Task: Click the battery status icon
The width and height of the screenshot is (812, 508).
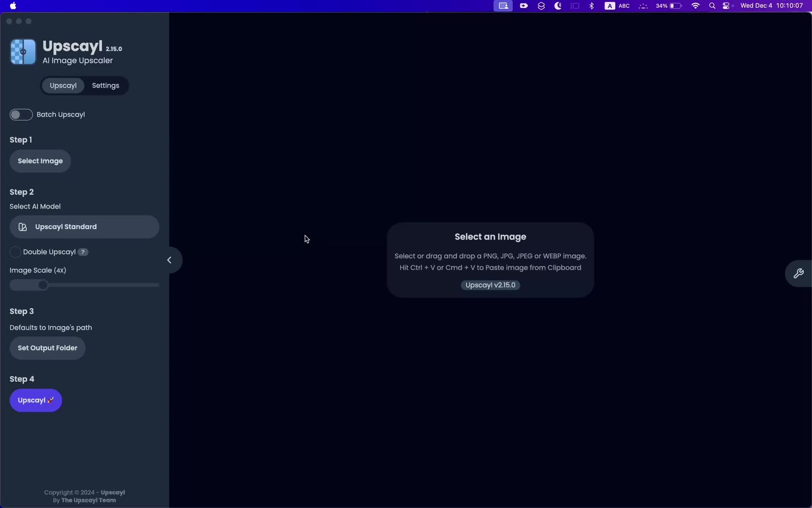Action: tap(675, 6)
